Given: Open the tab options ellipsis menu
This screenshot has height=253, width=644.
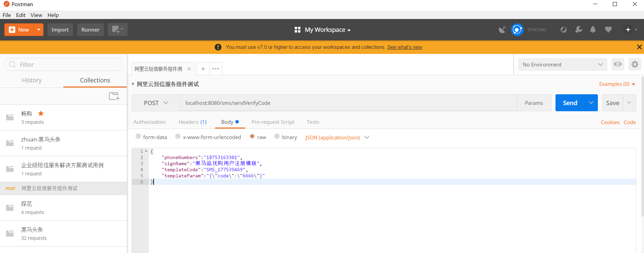Looking at the screenshot, I should point(216,69).
